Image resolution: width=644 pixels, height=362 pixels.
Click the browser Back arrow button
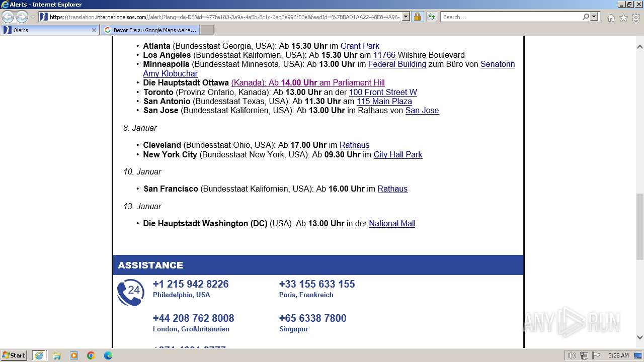(8, 17)
